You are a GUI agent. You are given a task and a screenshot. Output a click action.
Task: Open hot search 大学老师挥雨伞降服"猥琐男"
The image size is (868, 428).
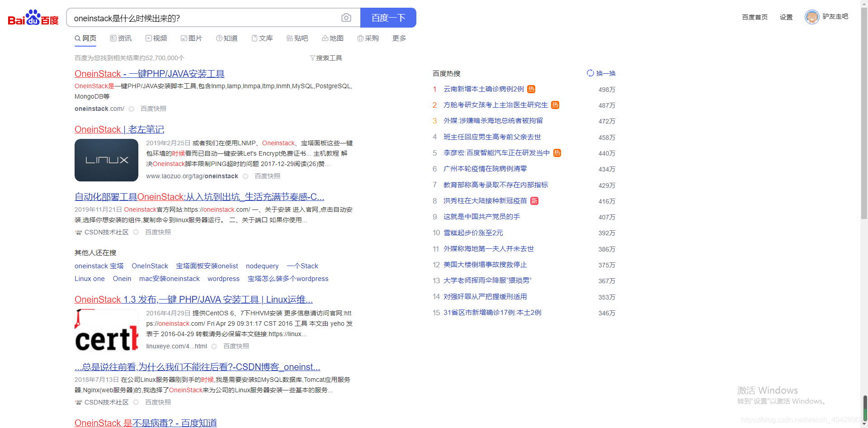click(x=487, y=281)
